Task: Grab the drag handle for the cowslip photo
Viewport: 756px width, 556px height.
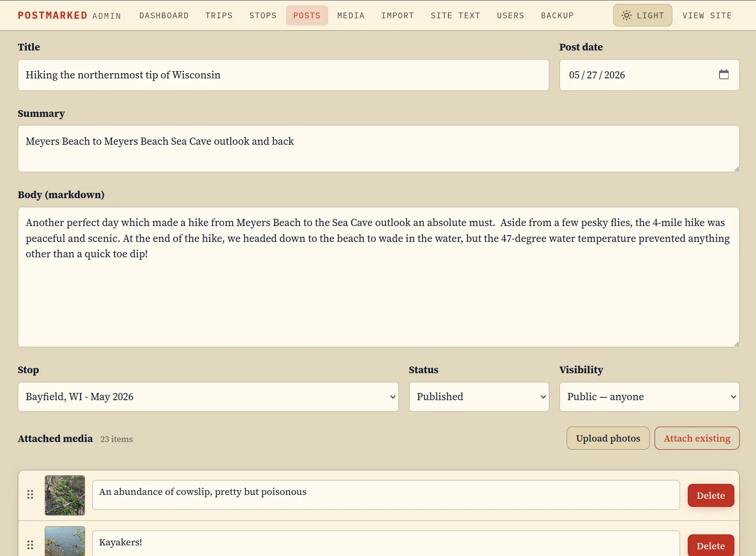Action: click(30, 494)
